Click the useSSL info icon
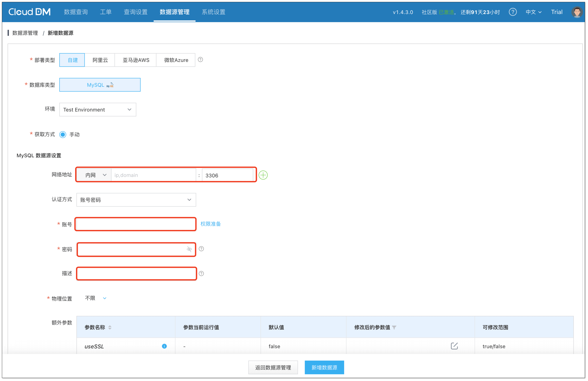This screenshot has height=381, width=588. tap(164, 346)
